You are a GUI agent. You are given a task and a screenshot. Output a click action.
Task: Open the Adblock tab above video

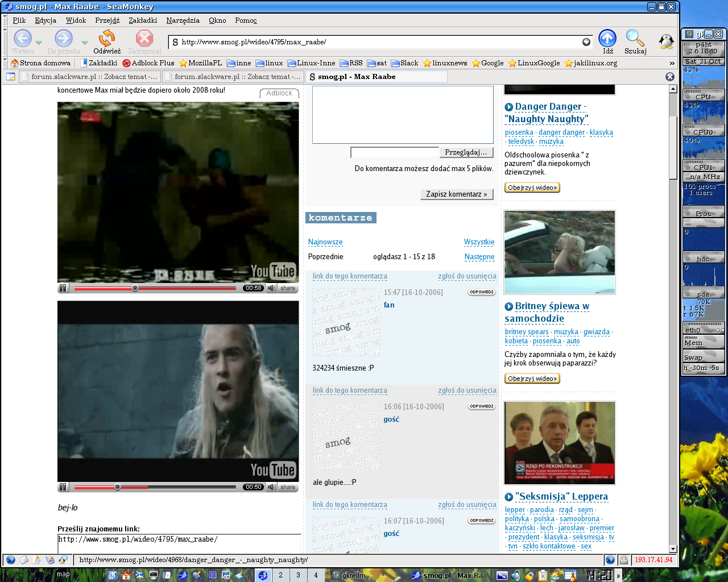pyautogui.click(x=279, y=93)
